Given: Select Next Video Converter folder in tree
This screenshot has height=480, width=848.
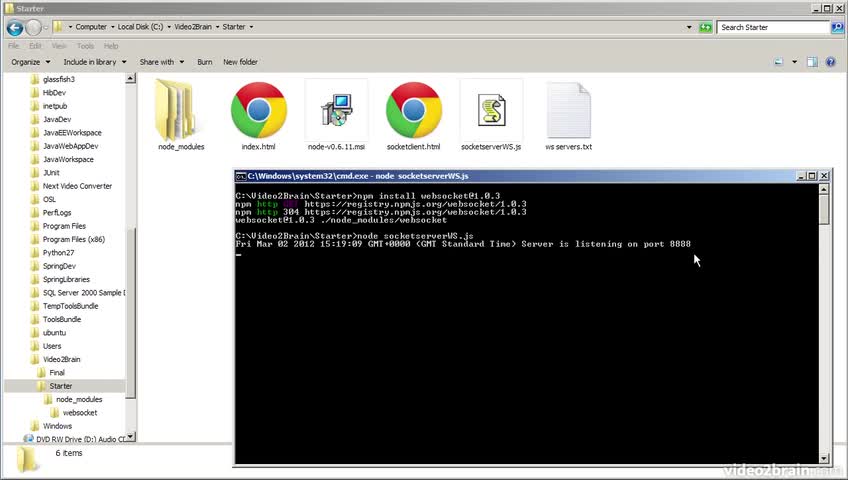Looking at the screenshot, I should pos(77,186).
